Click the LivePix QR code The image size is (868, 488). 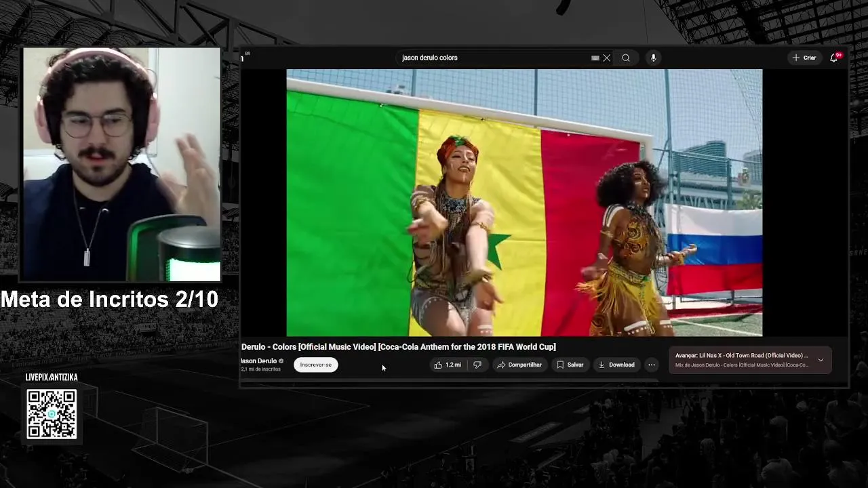tap(52, 414)
